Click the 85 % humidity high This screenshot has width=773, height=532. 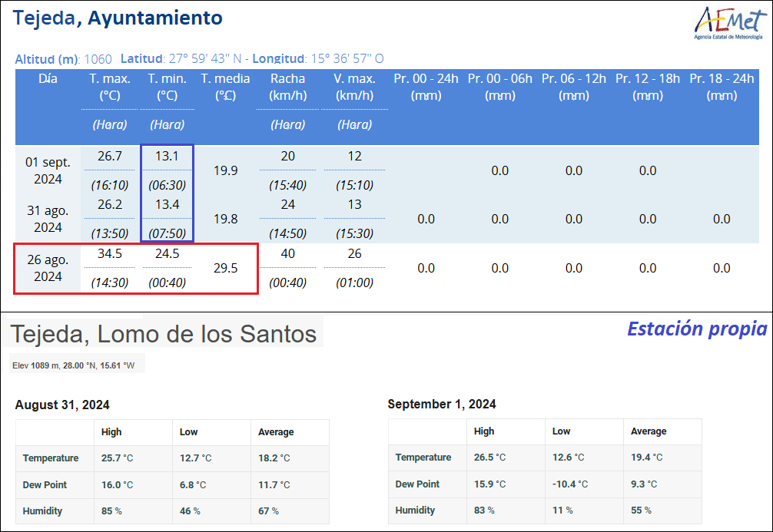click(x=112, y=511)
